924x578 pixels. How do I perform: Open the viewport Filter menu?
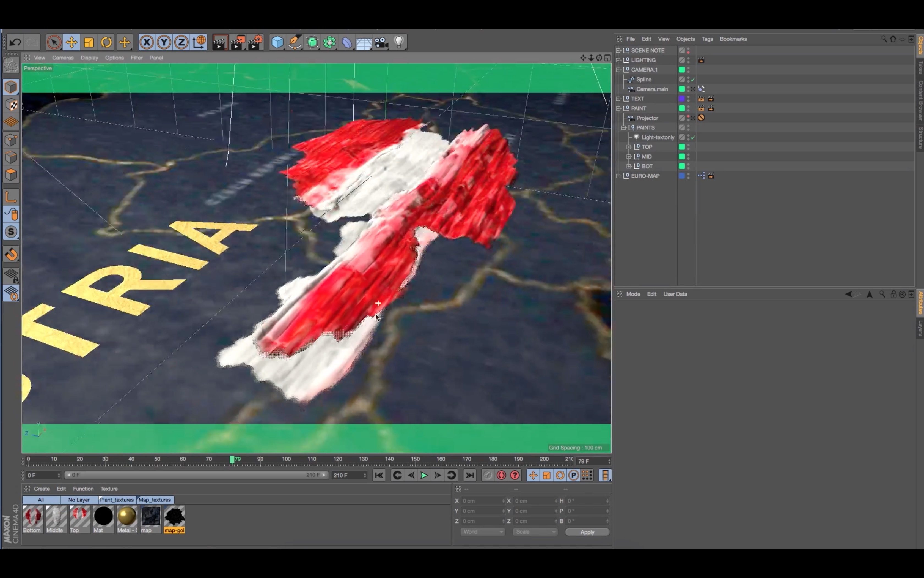click(136, 58)
